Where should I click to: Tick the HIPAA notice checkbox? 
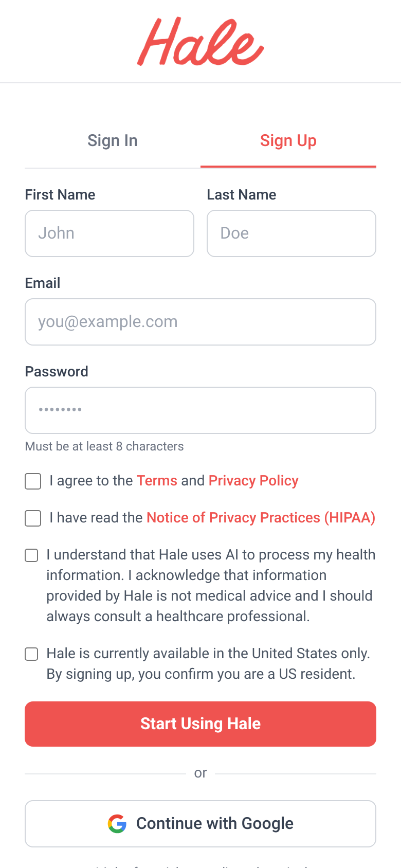33,518
